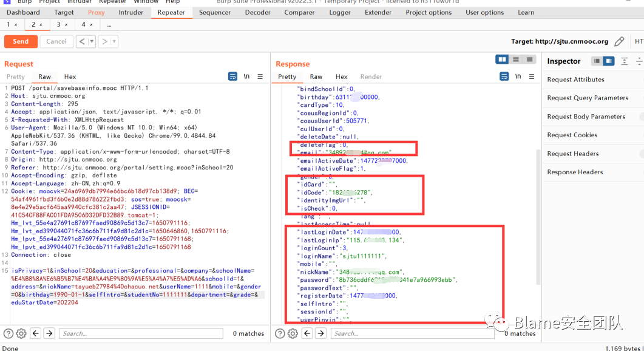Select repeater tab 1
Screen dimensions: 644x351
click(x=8, y=25)
